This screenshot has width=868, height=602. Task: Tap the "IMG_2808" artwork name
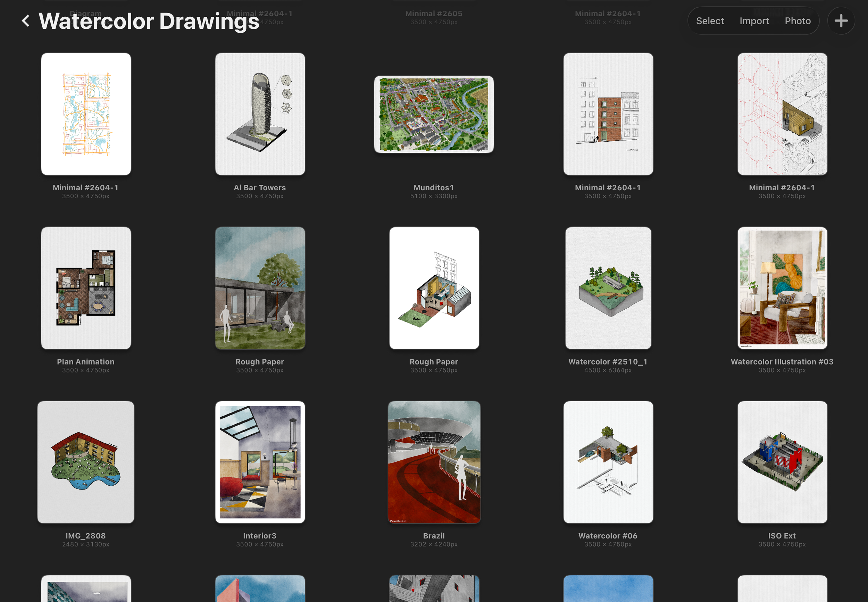point(86,536)
